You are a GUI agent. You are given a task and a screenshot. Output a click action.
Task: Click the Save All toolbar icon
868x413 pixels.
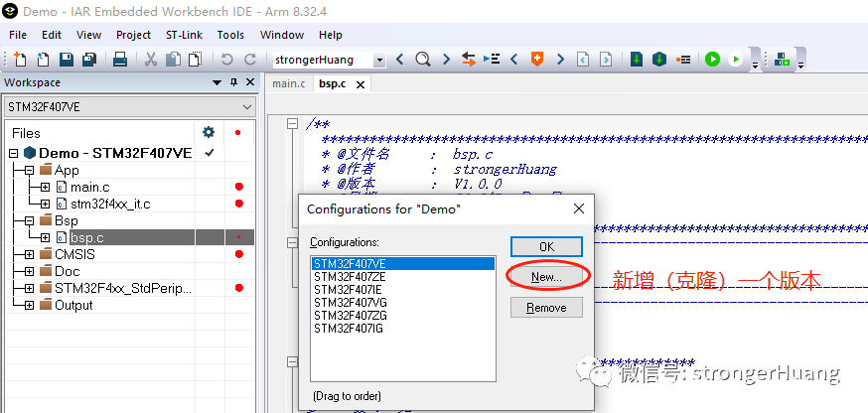89,60
